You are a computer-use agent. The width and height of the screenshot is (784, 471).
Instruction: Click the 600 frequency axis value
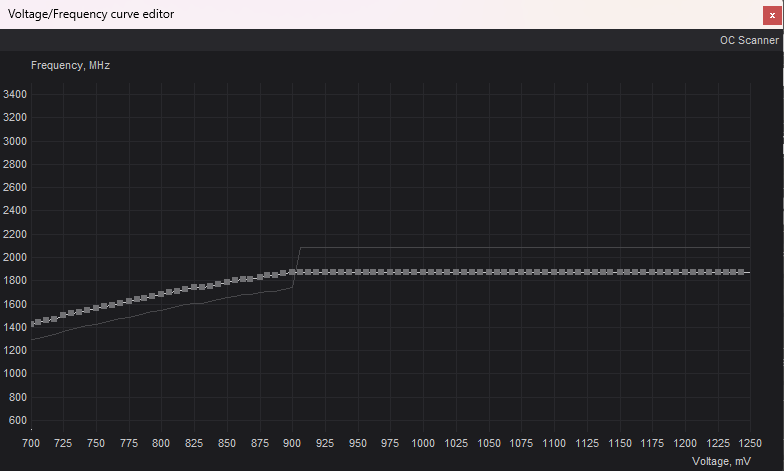click(x=18, y=421)
